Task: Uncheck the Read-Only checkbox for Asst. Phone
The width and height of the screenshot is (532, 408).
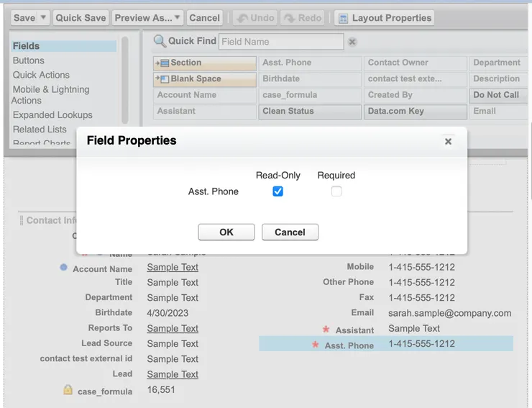Action: [278, 191]
